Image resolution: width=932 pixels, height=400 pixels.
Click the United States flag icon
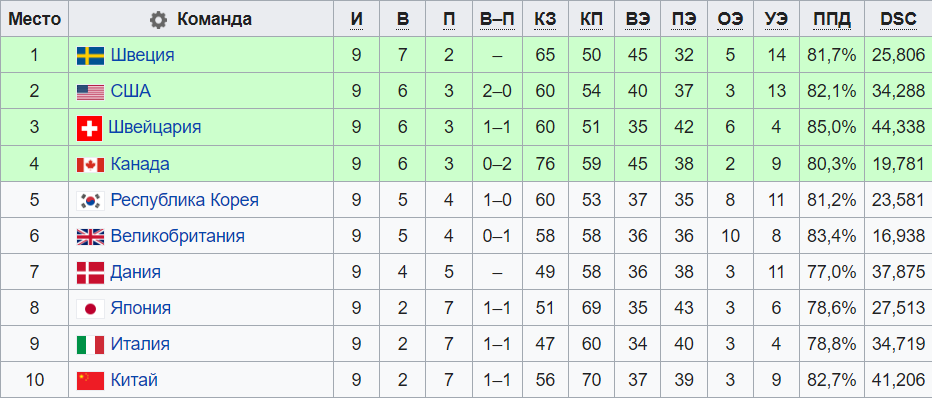click(x=91, y=92)
